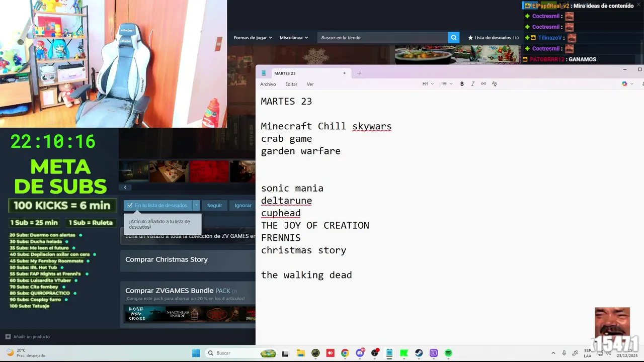This screenshot has width=644, height=362.
Task: Click the microphone icon in system tray
Action: coord(564,353)
